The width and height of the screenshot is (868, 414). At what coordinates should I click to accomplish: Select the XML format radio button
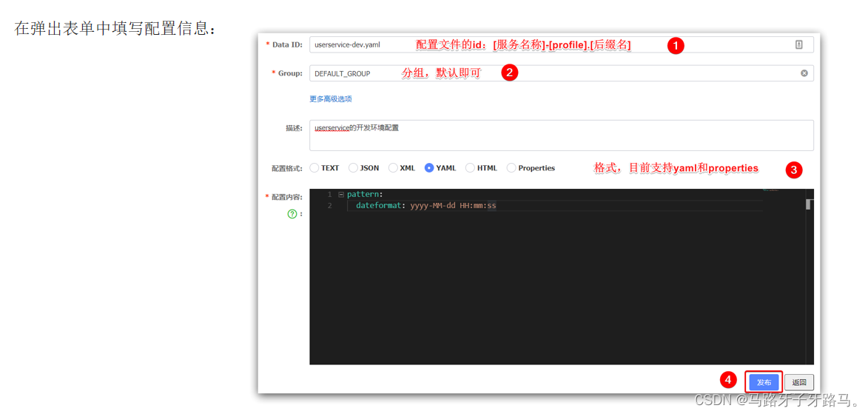[x=393, y=168]
